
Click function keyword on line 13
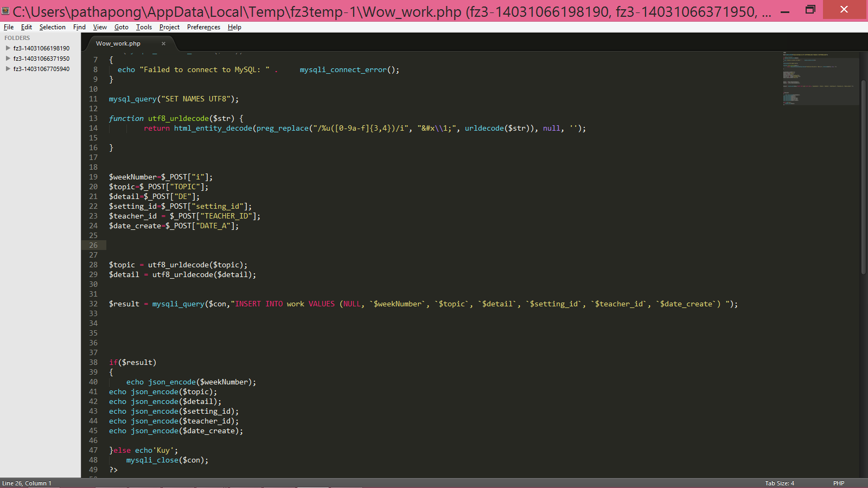pos(126,118)
